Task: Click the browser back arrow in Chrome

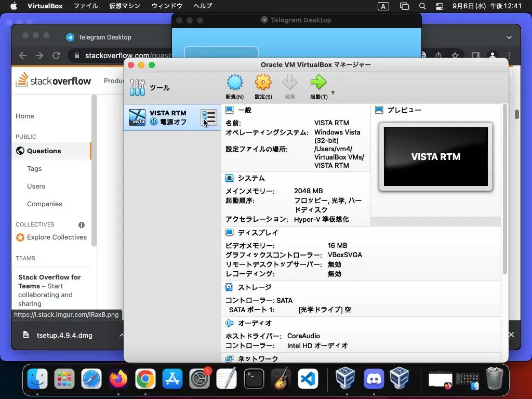Action: coord(23,56)
